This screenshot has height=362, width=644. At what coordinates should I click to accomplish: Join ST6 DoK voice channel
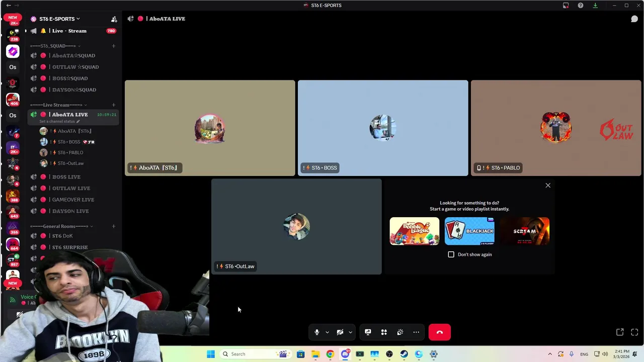[x=73, y=236]
